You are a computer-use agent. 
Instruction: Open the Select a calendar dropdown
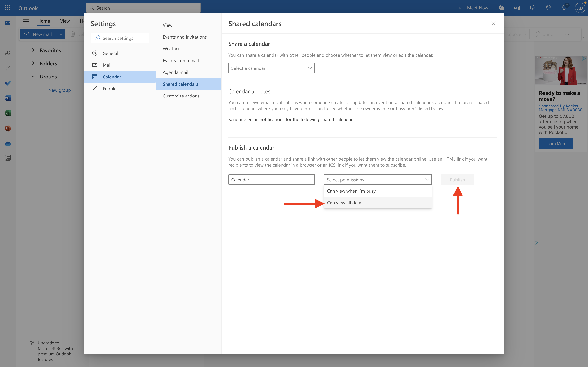[271, 68]
